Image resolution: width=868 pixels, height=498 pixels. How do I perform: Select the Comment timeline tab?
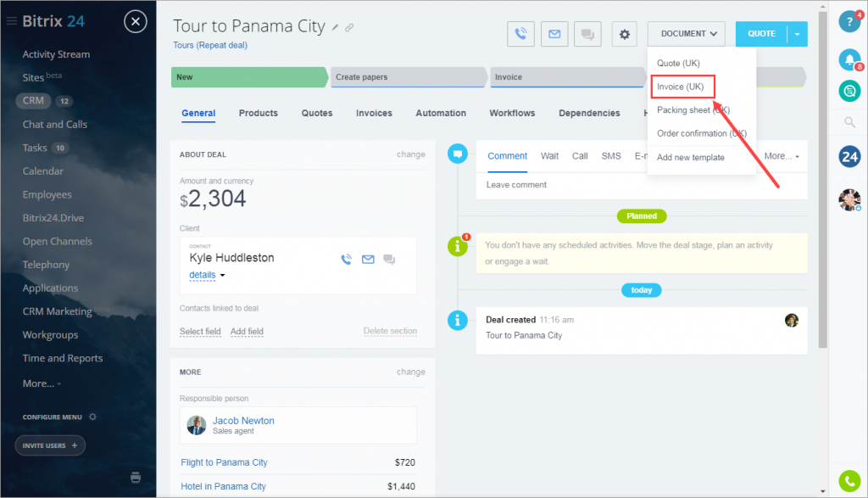[x=507, y=156]
